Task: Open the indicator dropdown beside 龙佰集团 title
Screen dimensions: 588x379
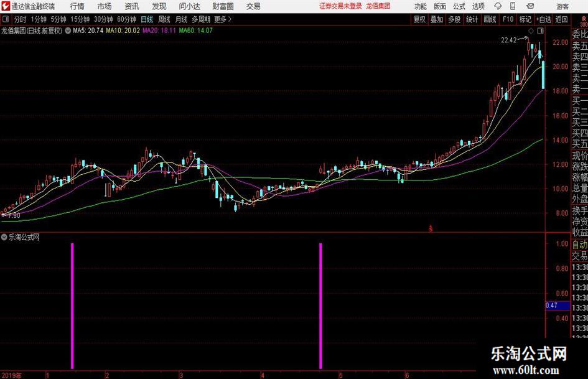Action: tap(68, 30)
